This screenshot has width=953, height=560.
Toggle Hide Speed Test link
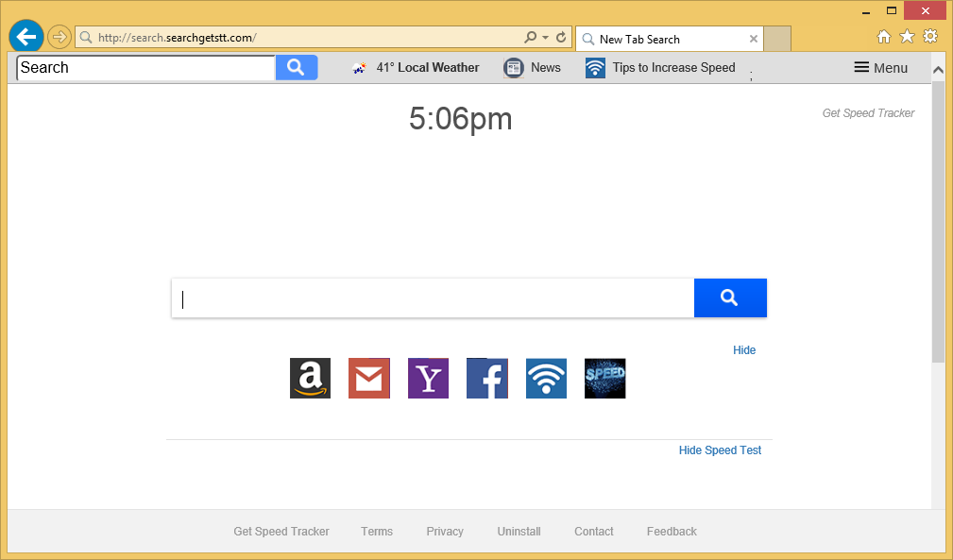[720, 450]
